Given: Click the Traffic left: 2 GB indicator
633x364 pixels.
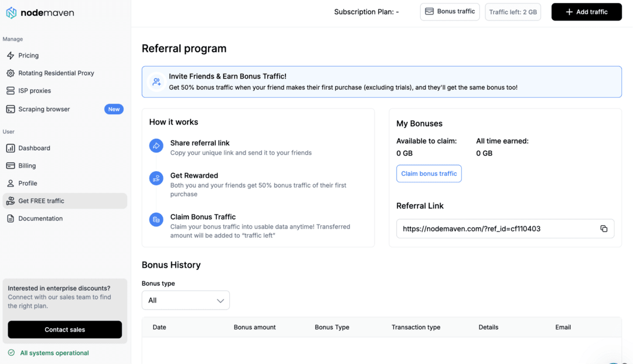Looking at the screenshot, I should coord(513,12).
